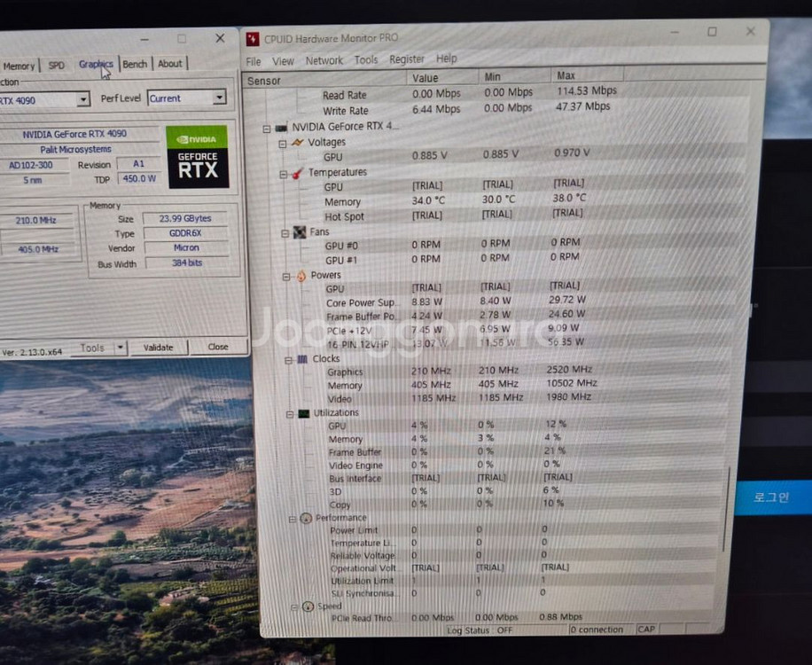Open the File menu in HWMonitor
The width and height of the screenshot is (812, 665).
click(x=254, y=62)
